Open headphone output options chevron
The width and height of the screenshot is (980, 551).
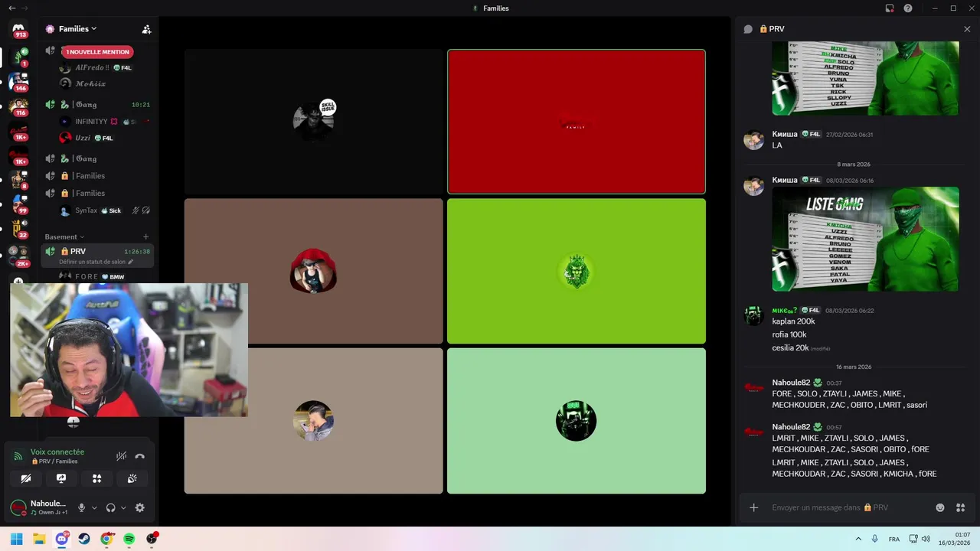pyautogui.click(x=123, y=507)
